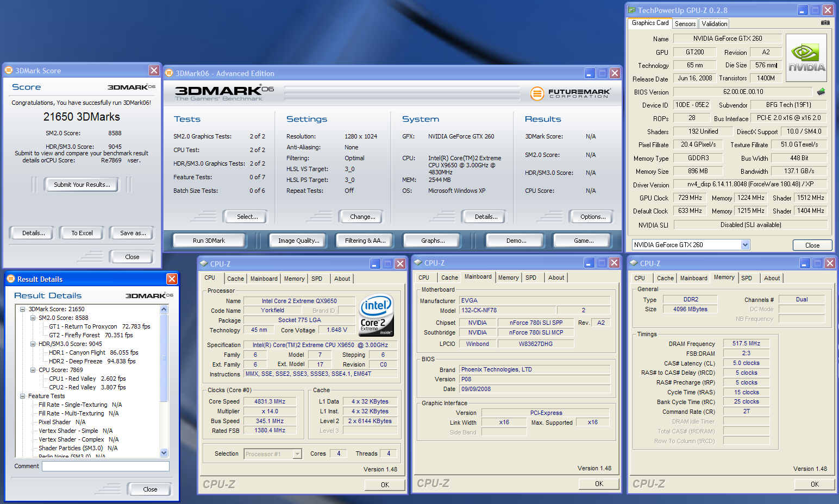Click OK in the CPU-Z Memory window
The image size is (839, 504).
(x=815, y=484)
